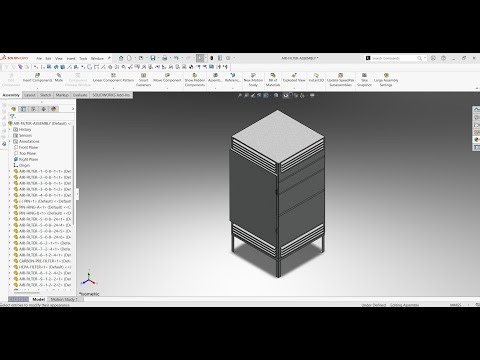Expand the CARBON-PRE-FILTER component node

coord(10,261)
